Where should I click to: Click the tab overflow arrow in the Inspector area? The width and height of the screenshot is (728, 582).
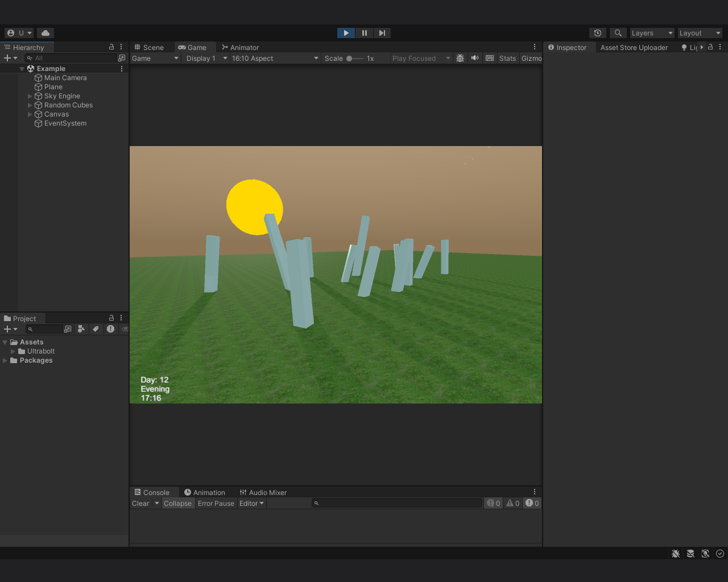pos(702,47)
